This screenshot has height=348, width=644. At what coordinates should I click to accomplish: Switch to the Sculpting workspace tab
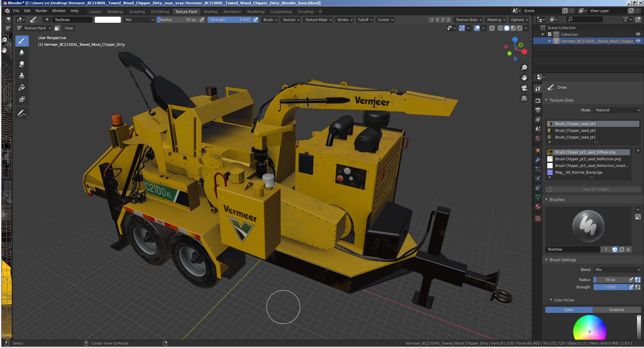tap(137, 12)
